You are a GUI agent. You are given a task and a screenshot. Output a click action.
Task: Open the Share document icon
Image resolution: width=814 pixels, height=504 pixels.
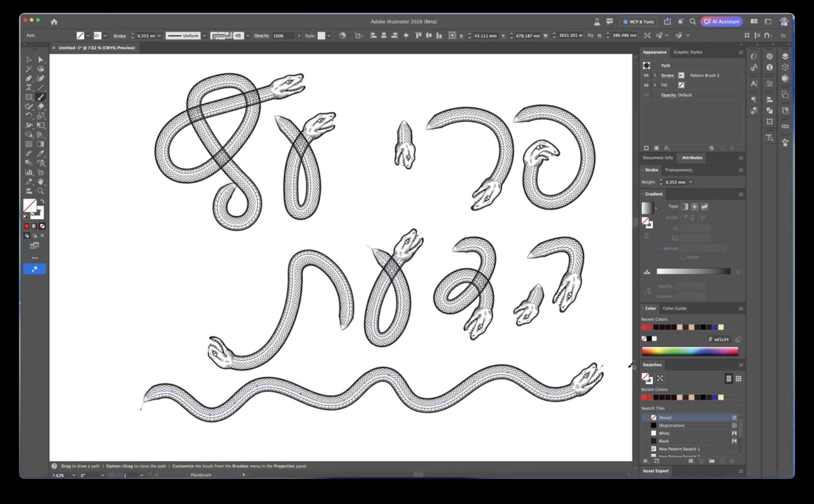click(x=667, y=21)
